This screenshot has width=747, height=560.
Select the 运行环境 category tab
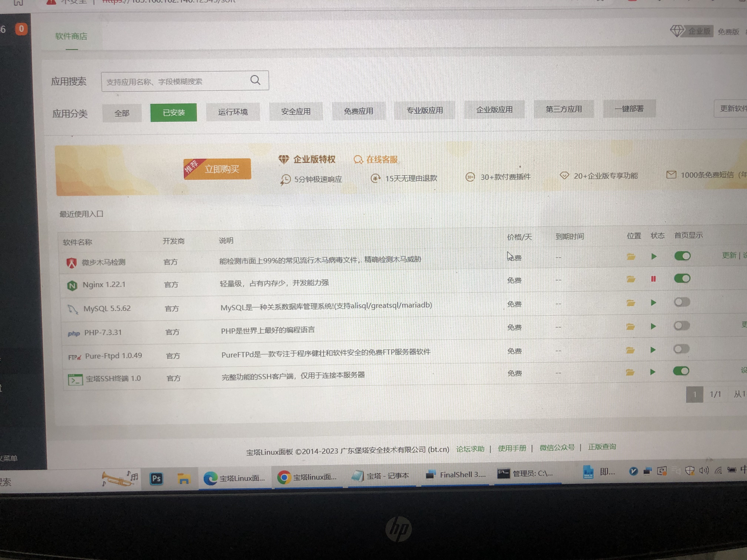coord(233,112)
